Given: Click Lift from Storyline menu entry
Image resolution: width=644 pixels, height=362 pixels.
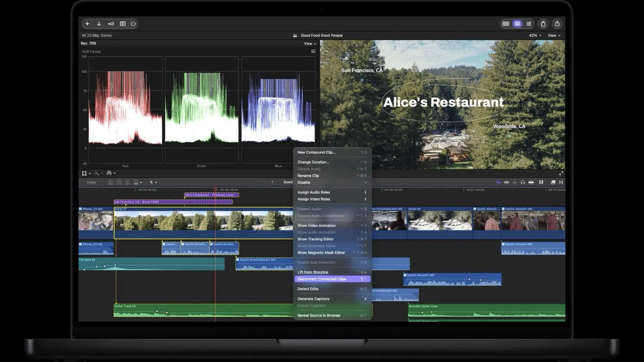Looking at the screenshot, I should pyautogui.click(x=332, y=273).
